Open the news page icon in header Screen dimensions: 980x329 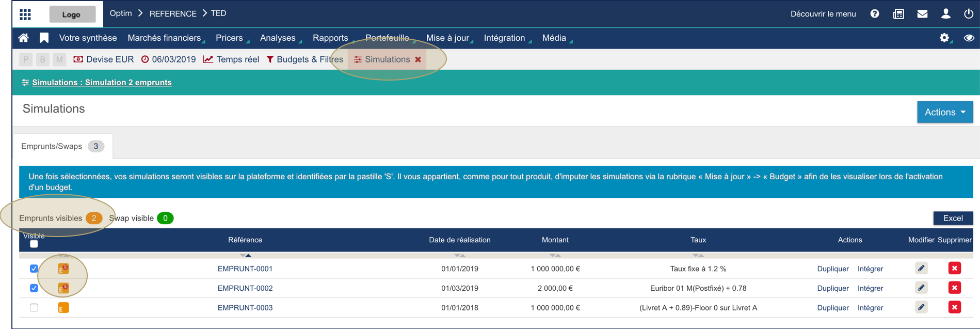pos(898,14)
